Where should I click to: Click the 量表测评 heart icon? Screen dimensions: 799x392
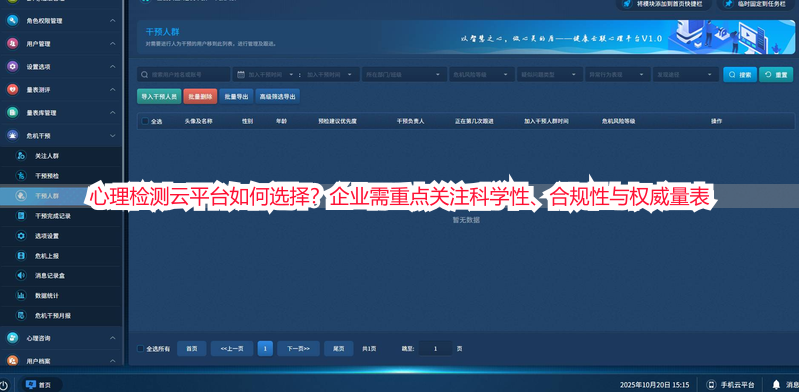coord(13,90)
